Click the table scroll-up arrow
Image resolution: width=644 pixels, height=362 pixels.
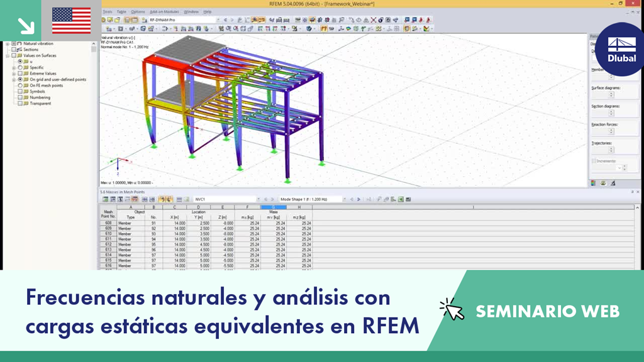pyautogui.click(x=637, y=208)
